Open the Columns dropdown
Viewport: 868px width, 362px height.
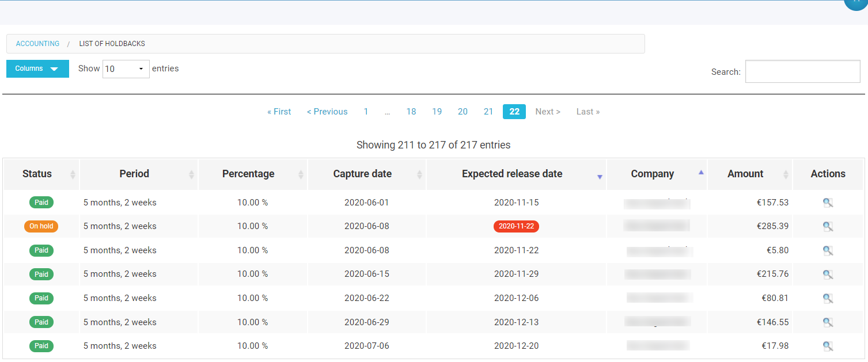[37, 68]
